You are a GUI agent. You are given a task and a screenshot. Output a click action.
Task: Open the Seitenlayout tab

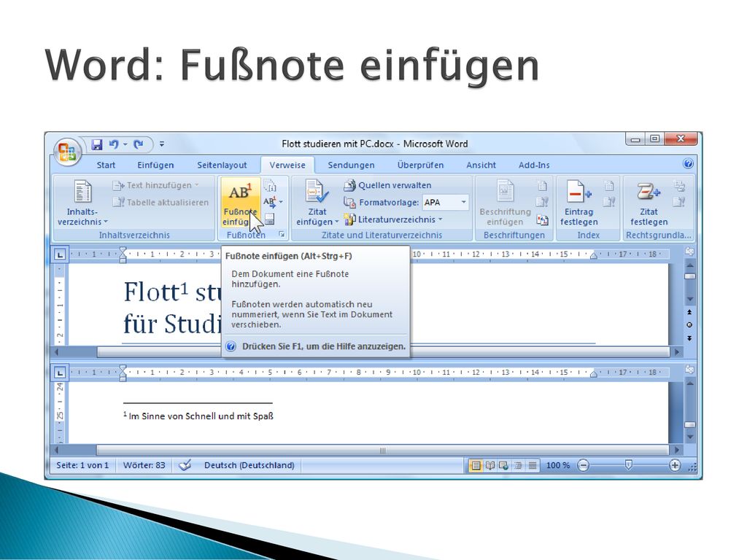222,166
